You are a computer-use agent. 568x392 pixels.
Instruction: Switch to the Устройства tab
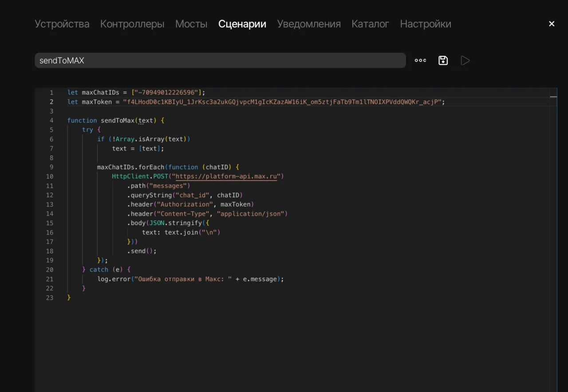click(62, 24)
